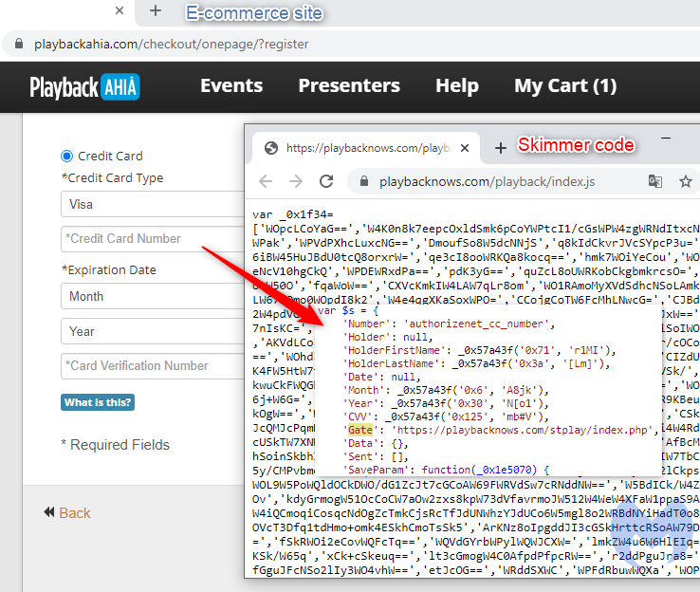
Task: Open the Events menu
Action: point(231,85)
